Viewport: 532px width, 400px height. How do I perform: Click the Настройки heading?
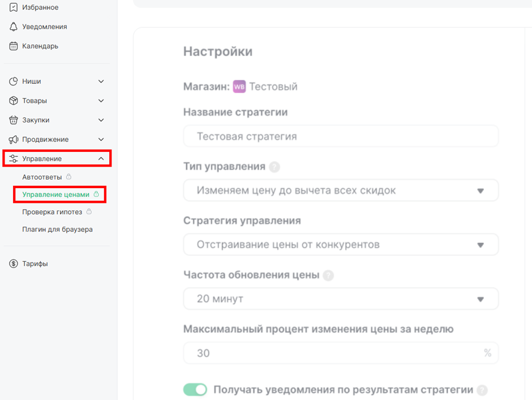[218, 52]
